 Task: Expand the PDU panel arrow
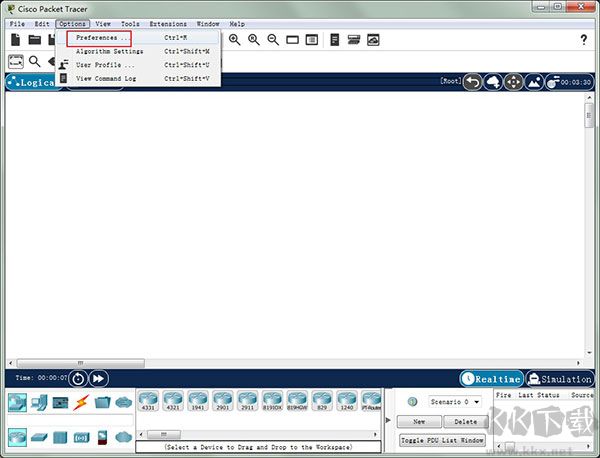click(390, 420)
